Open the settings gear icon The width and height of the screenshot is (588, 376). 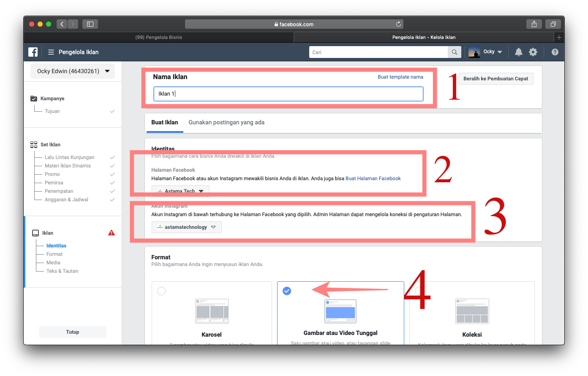[533, 52]
